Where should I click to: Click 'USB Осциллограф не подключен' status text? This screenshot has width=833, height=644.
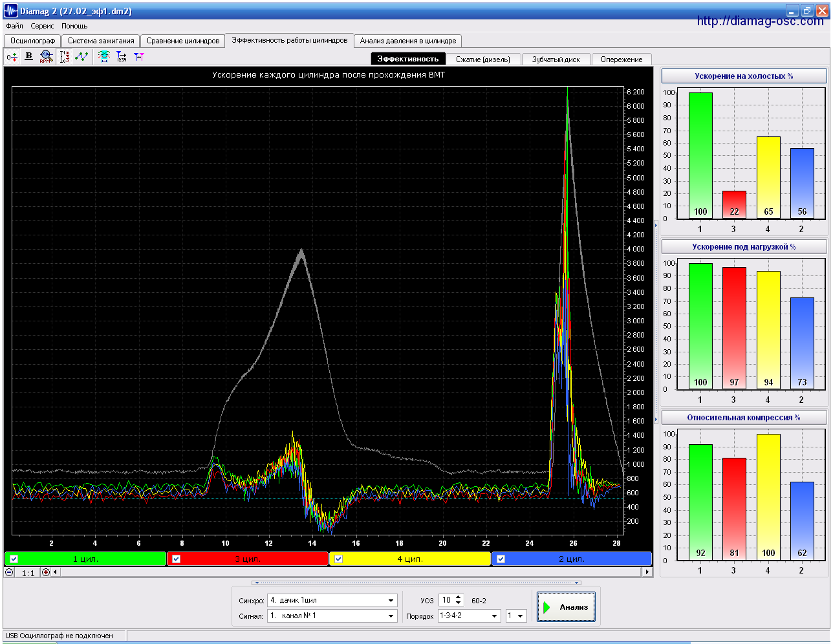(59, 636)
